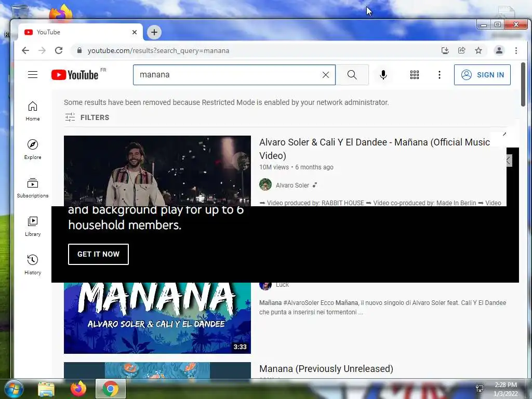This screenshot has width=532, height=399.
Task: Click GET IT NOW in the promo banner
Action: click(x=98, y=254)
